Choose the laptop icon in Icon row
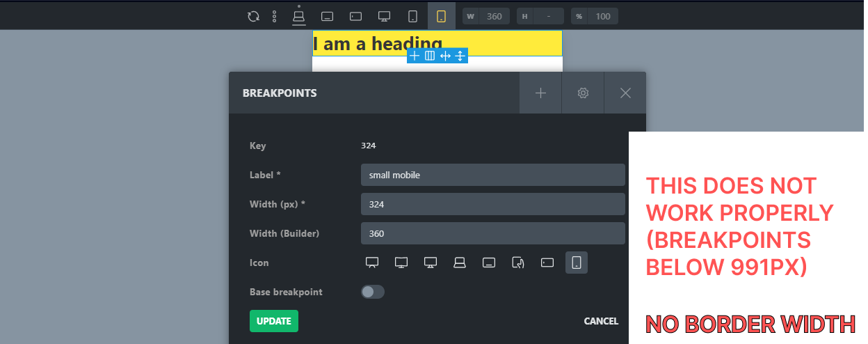Screen dimensions: 868x344 pyautogui.click(x=460, y=263)
